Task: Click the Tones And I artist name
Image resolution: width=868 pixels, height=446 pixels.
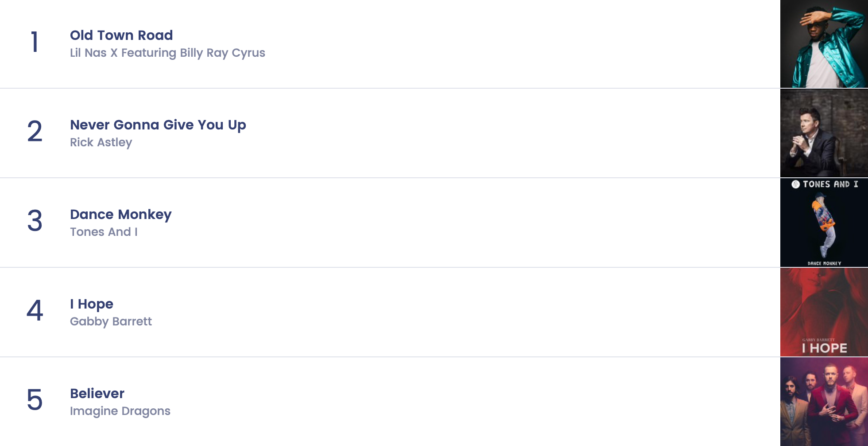Action: (x=104, y=232)
